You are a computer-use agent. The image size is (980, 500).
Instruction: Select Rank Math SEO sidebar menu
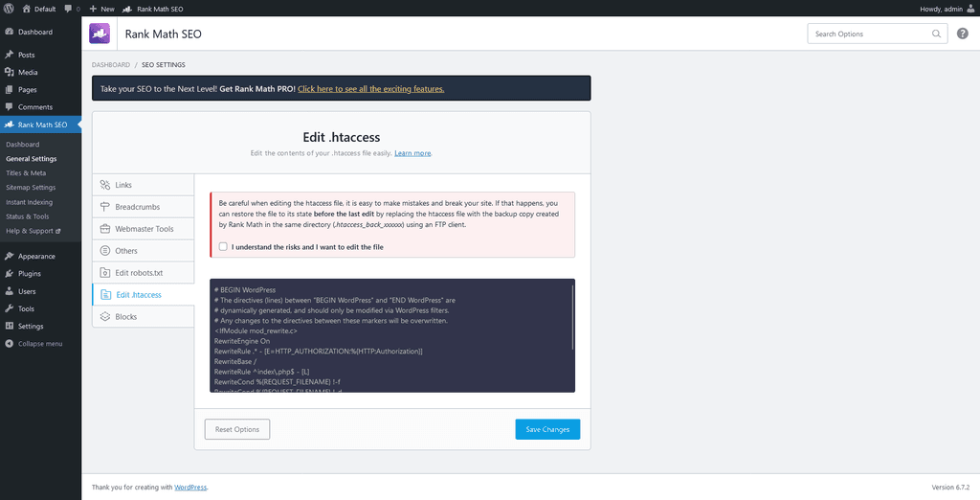[x=40, y=125]
